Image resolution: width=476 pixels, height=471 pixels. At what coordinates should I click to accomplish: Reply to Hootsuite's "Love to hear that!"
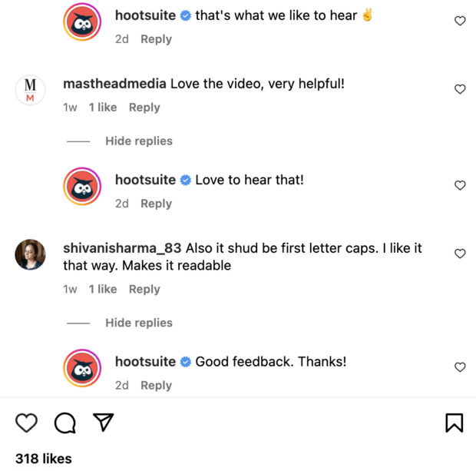pyautogui.click(x=156, y=204)
